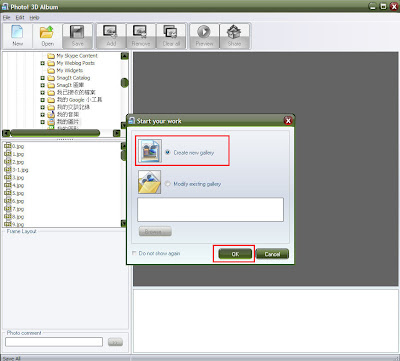
Task: Select the My Weblog Posts folder name
Action: 76,63
